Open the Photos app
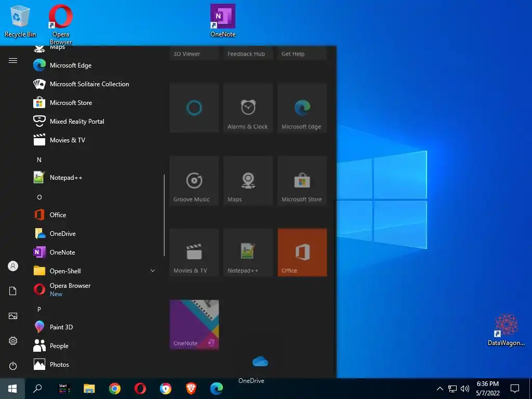The image size is (532, 399). [x=95, y=364]
